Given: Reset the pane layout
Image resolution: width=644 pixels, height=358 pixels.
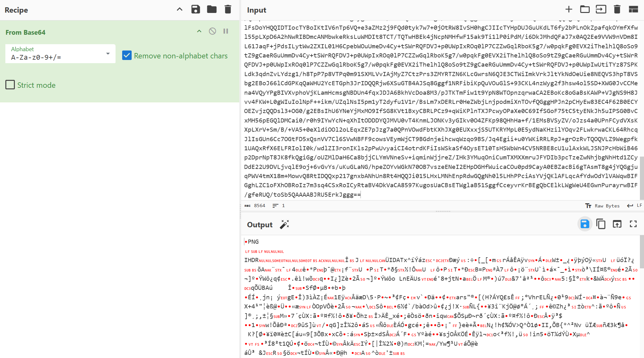Looking at the screenshot, I should click(633, 9).
